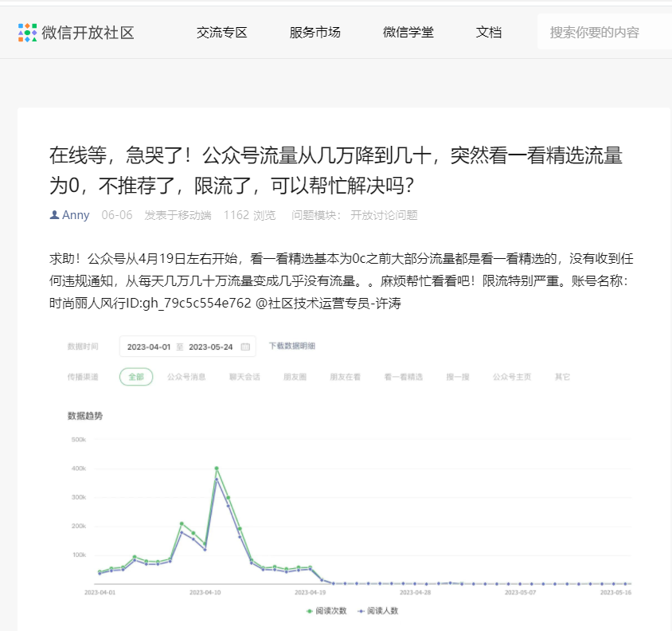Select the 看一看精选 channel filter
Screen dimensions: 672x631
(x=404, y=377)
